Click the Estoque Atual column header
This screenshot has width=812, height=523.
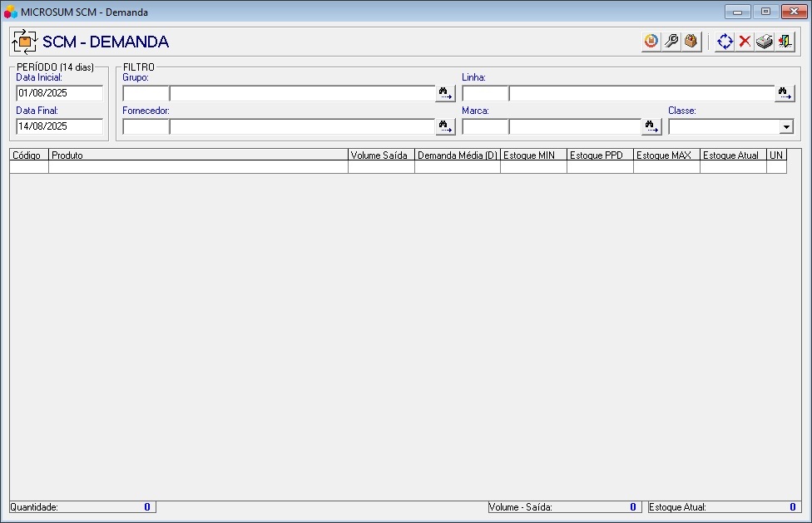click(732, 155)
